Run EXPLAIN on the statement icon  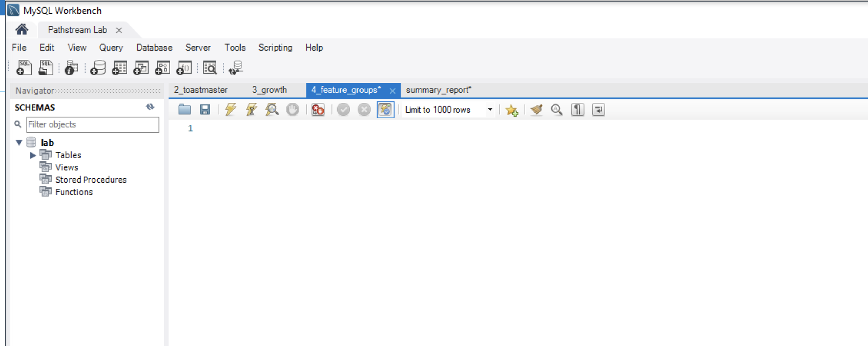pyautogui.click(x=272, y=110)
